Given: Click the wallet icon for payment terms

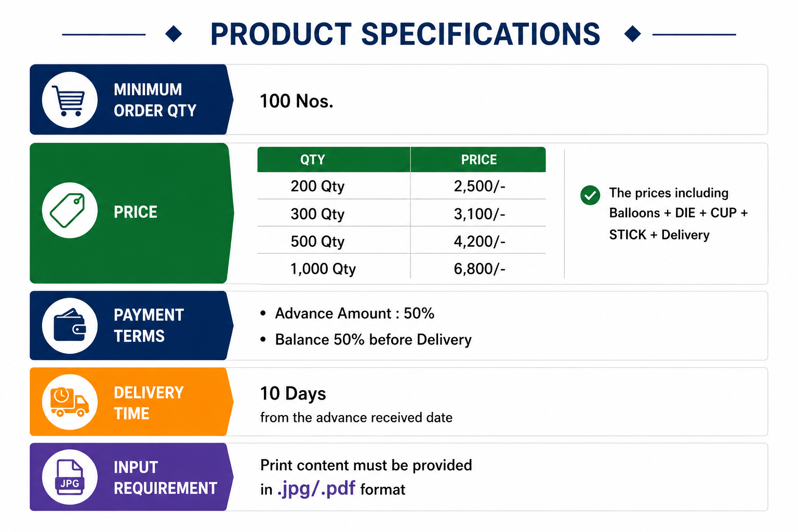Looking at the screenshot, I should click(70, 325).
